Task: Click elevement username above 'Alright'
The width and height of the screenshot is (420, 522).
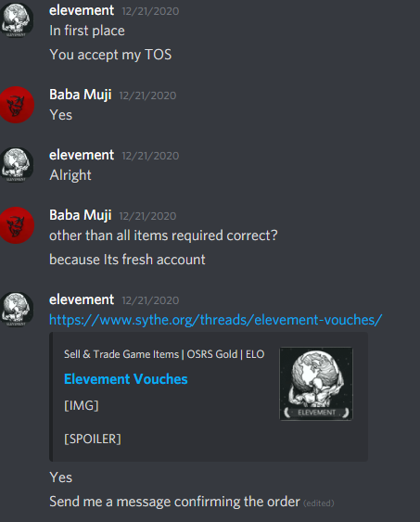Action: (x=82, y=155)
